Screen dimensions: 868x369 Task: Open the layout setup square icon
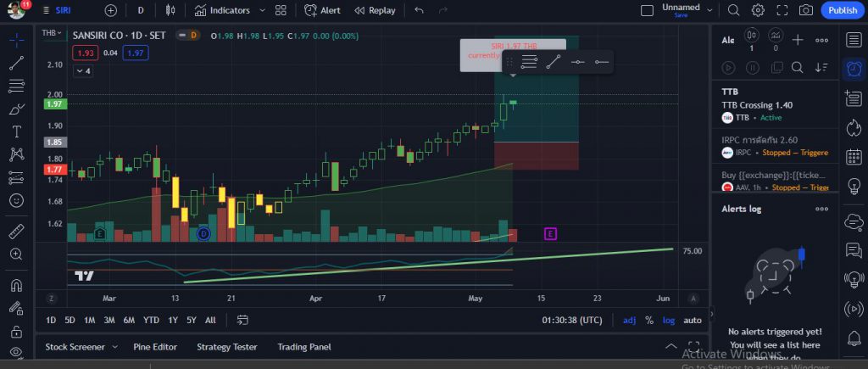[647, 10]
